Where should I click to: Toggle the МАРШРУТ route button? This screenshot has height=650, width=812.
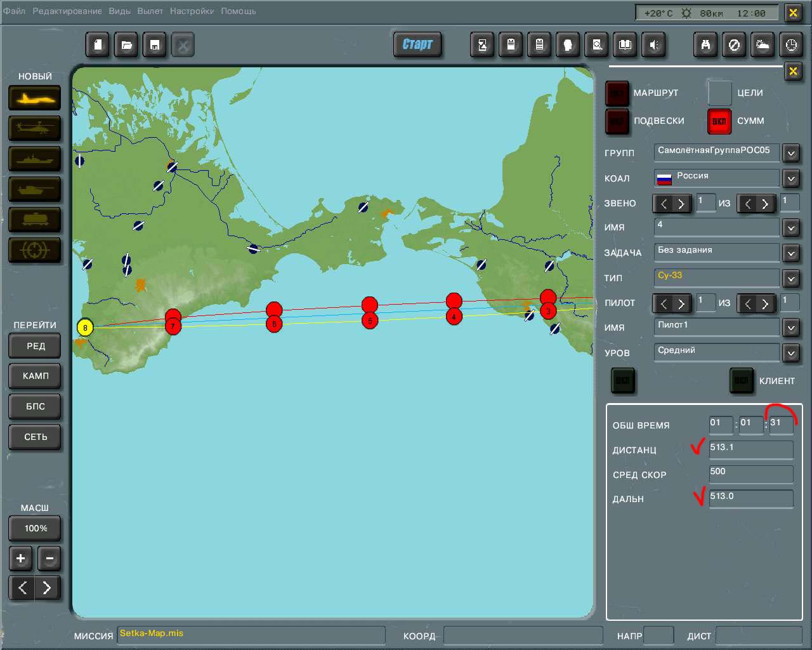(617, 93)
